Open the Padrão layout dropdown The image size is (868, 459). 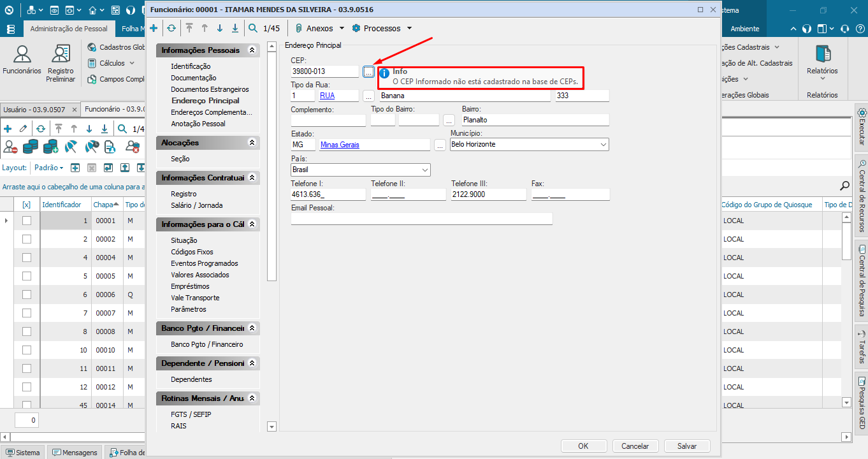(48, 168)
